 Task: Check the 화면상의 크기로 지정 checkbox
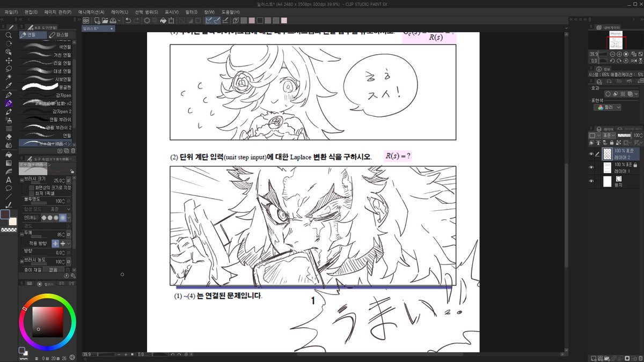(x=31, y=188)
